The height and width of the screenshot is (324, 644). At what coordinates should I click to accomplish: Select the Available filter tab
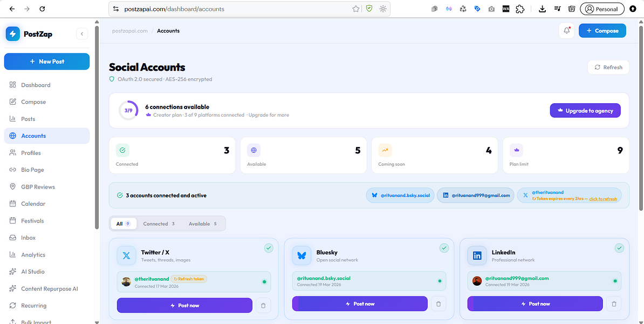tap(202, 224)
